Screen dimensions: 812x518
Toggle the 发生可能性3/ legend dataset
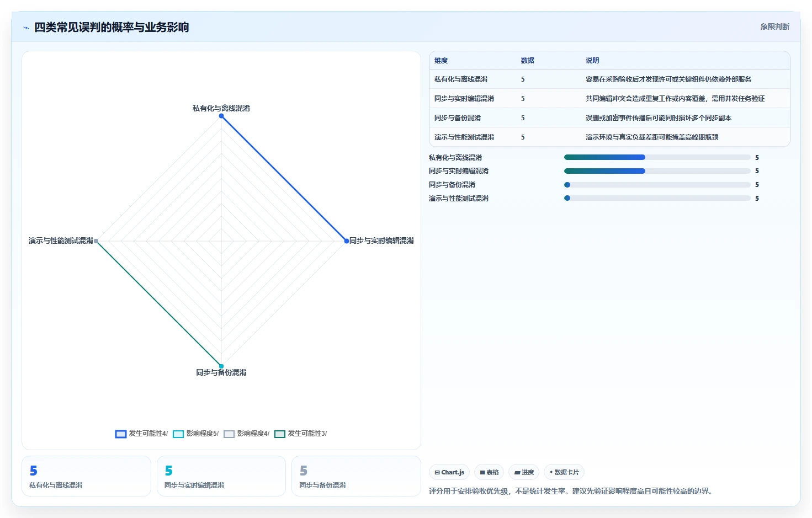[300, 434]
